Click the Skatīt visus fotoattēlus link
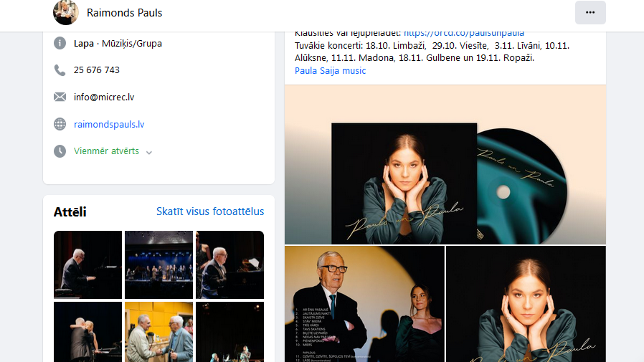The width and height of the screenshot is (644, 362). 209,211
